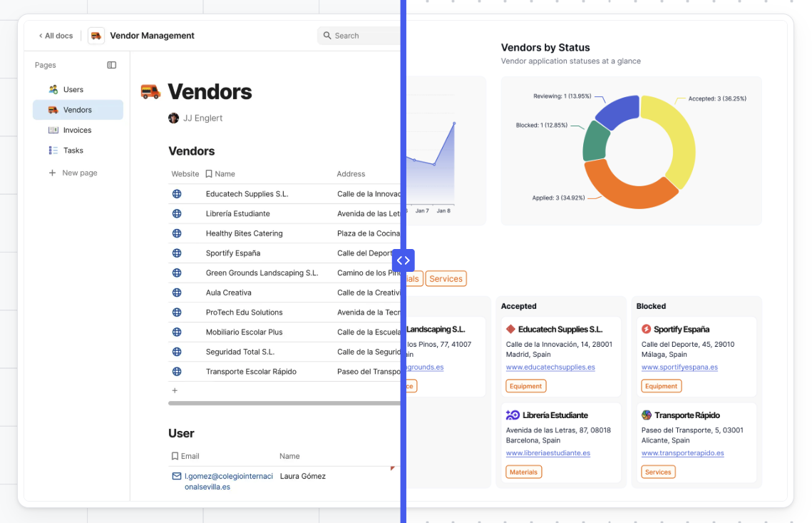Open www.educatechsupplies.es link

point(550,367)
